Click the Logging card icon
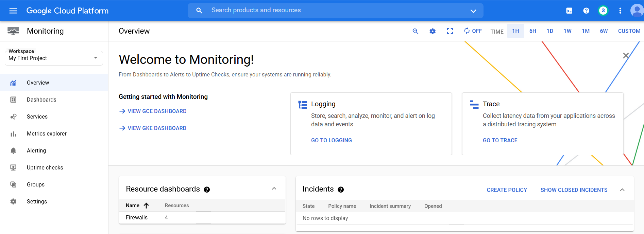 click(302, 105)
